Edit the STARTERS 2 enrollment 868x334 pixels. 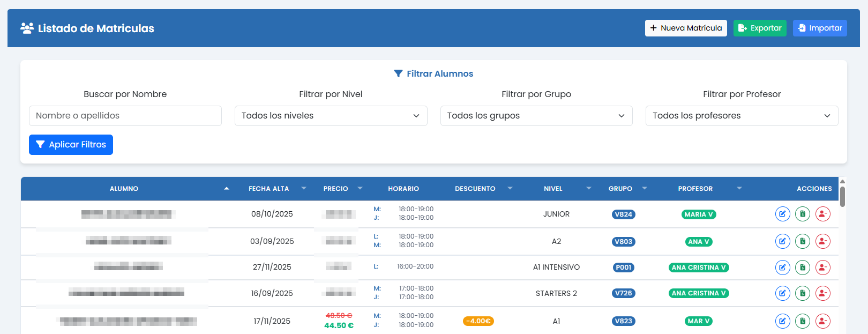[782, 293]
